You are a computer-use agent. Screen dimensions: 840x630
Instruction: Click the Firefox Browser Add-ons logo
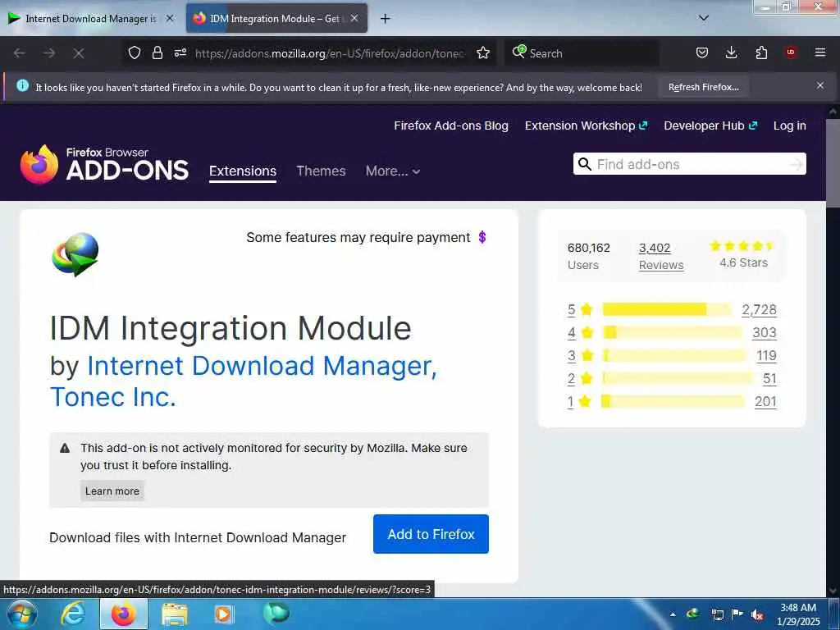104,164
